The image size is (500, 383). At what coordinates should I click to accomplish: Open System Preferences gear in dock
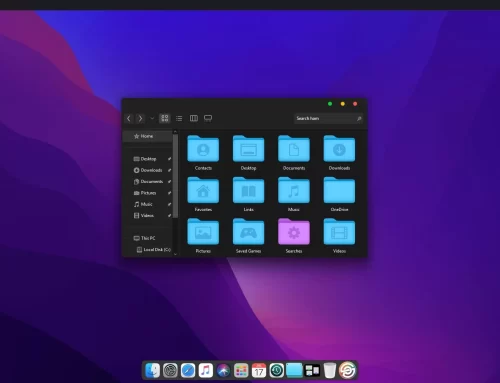pyautogui.click(x=170, y=370)
